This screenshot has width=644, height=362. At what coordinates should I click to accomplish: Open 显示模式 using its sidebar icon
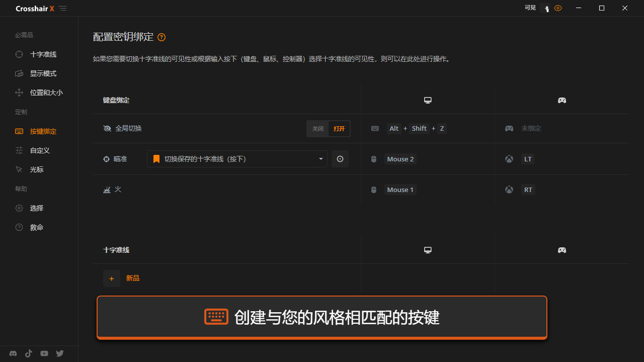[x=19, y=73]
